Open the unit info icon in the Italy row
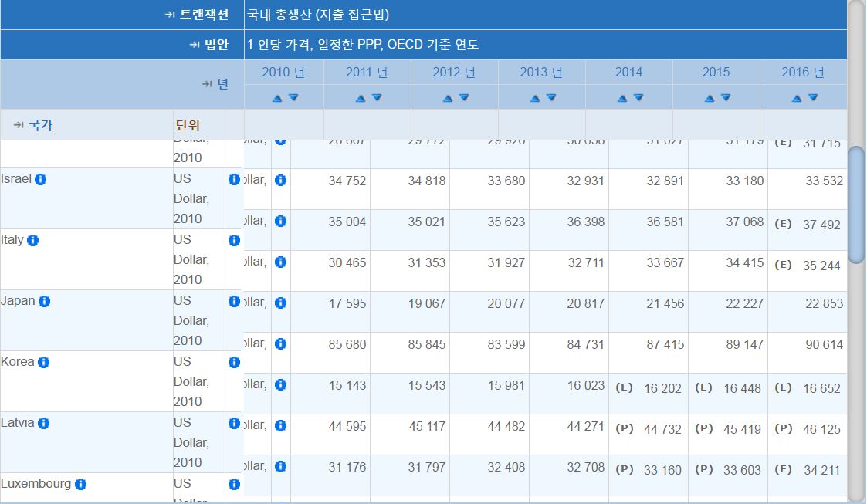 click(x=234, y=240)
